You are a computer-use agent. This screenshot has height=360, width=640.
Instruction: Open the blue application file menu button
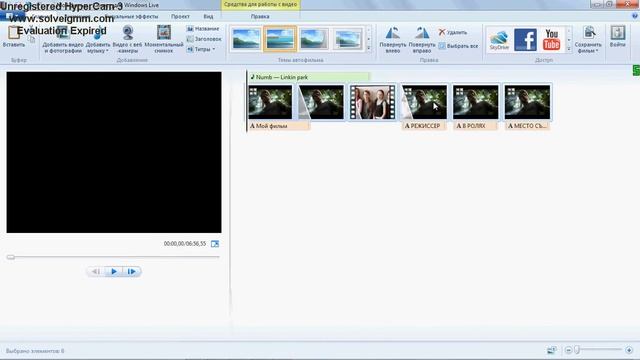(13, 16)
